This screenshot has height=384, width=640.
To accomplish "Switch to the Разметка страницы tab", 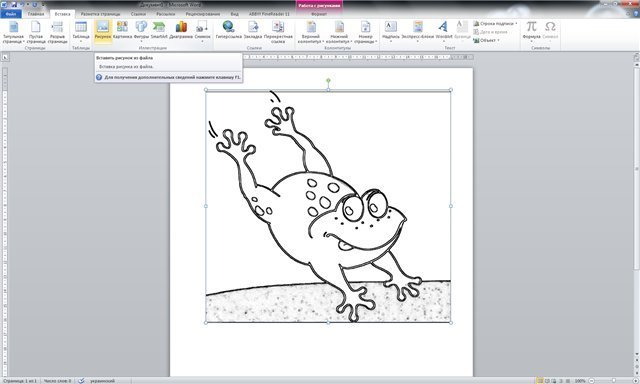I will pyautogui.click(x=100, y=14).
